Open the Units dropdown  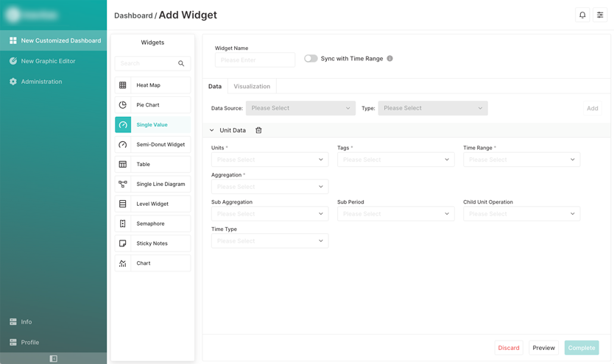click(x=269, y=160)
